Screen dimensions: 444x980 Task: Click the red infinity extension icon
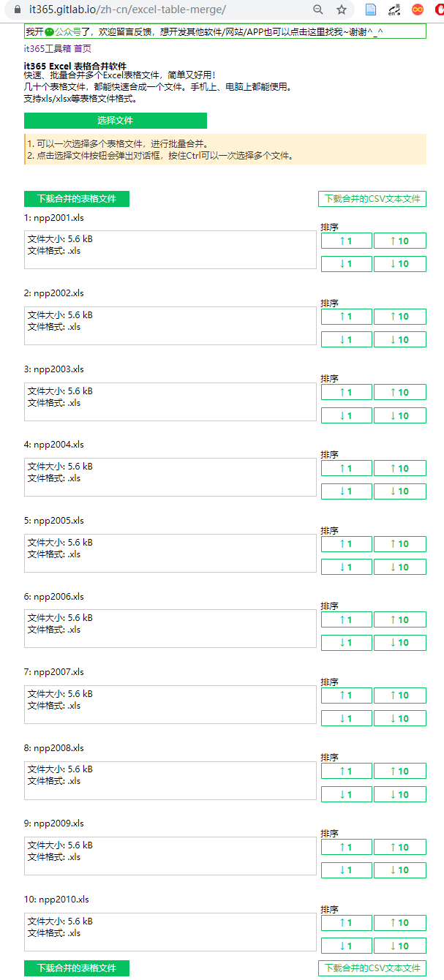[x=418, y=10]
